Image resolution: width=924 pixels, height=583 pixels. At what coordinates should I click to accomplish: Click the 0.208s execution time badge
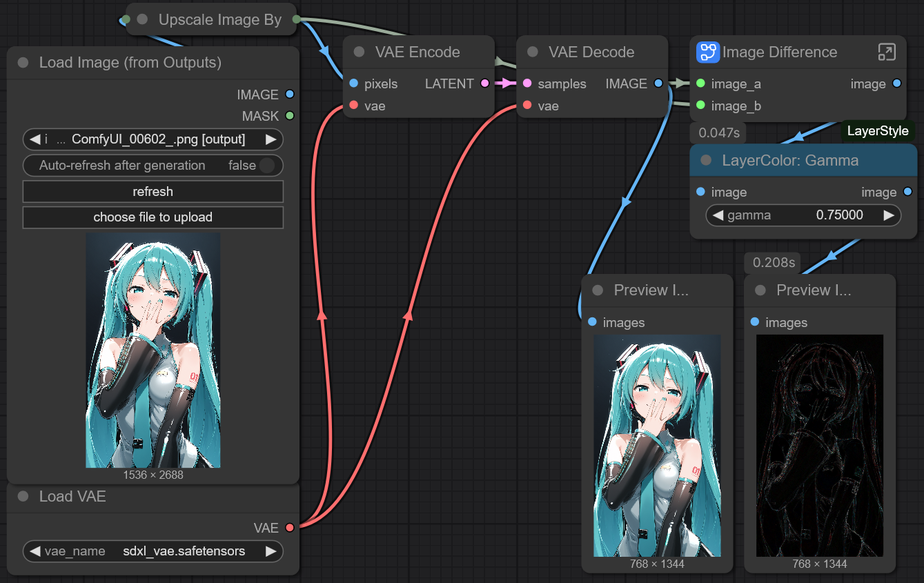click(x=773, y=262)
